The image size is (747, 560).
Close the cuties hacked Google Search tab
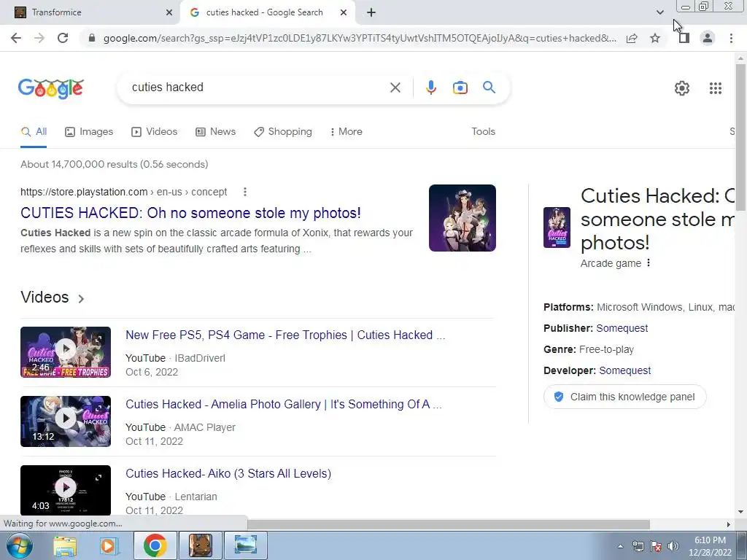344,12
